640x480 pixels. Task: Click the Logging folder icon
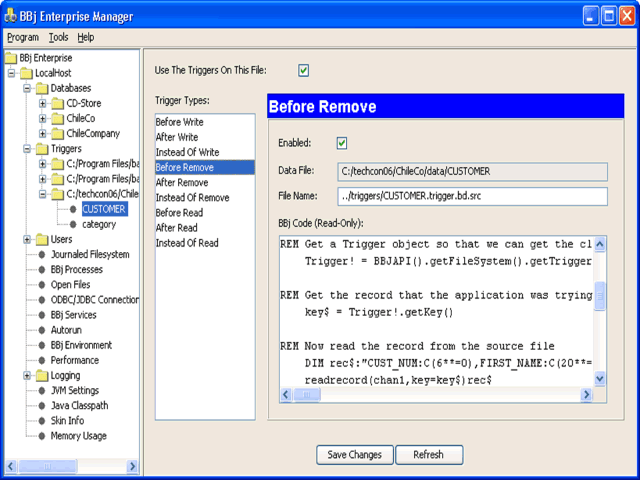(42, 376)
